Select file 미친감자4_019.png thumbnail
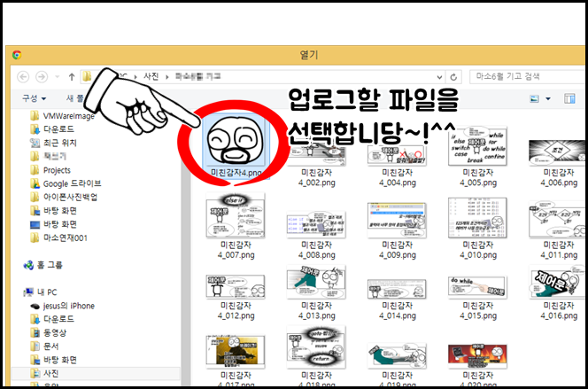Viewport: 588px width, 389px height. (397, 356)
